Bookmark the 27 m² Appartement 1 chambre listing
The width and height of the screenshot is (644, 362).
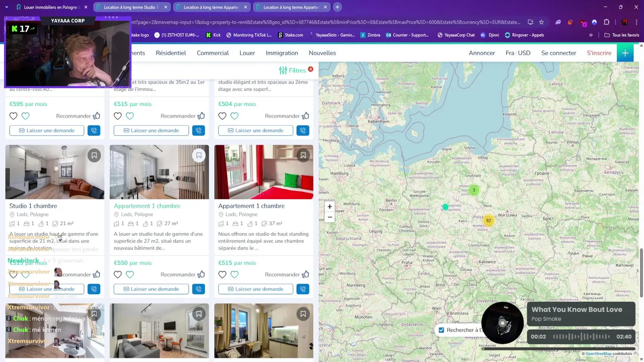(199, 155)
